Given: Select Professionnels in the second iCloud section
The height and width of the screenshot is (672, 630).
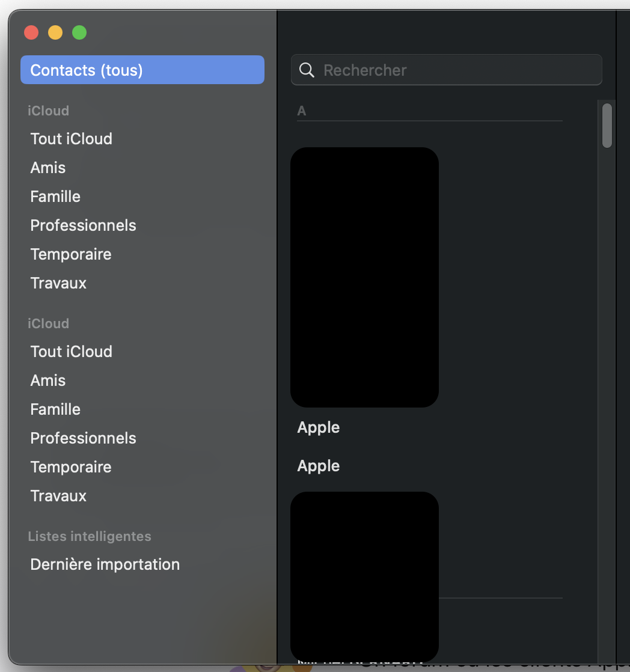Looking at the screenshot, I should pos(84,438).
